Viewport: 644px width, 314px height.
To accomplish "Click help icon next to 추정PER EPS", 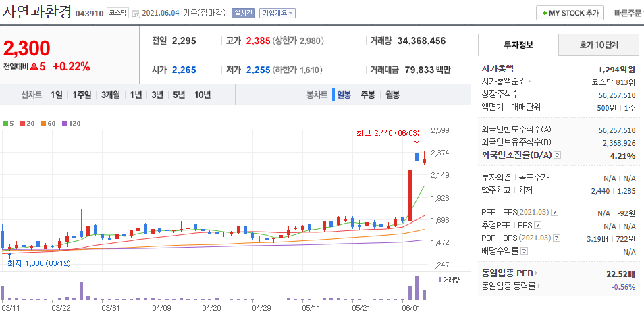I will tap(537, 226).
